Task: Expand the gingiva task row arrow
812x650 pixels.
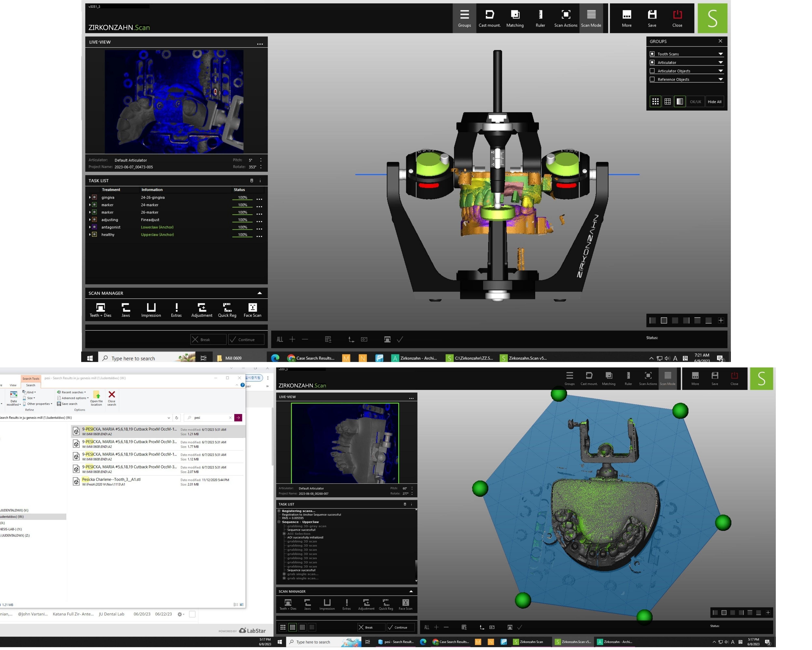Action: [x=90, y=197]
